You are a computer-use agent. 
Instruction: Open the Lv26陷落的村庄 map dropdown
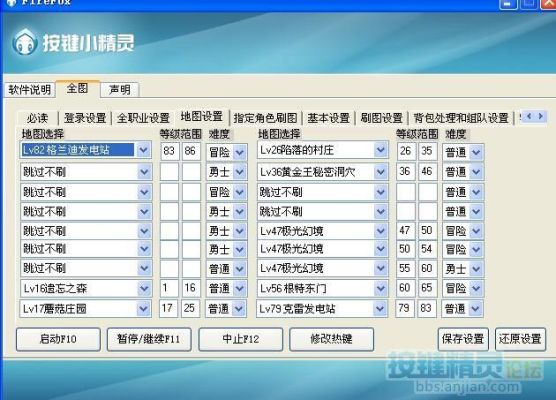coord(380,150)
